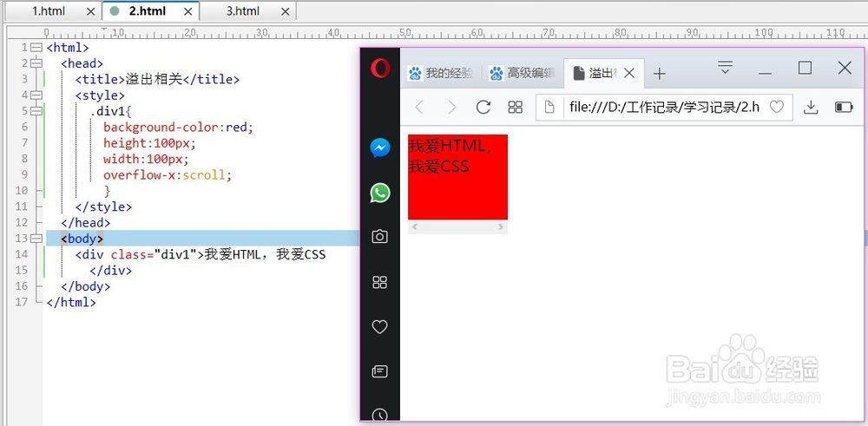Go forward in Opera browser
This screenshot has width=868, height=426.
(451, 107)
